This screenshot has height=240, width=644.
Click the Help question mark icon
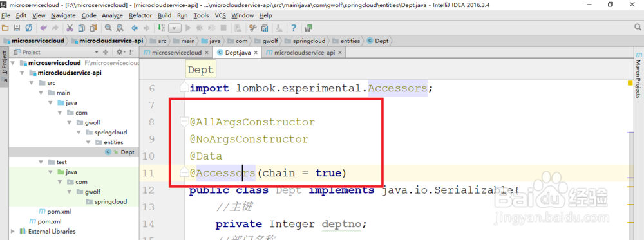click(x=294, y=28)
